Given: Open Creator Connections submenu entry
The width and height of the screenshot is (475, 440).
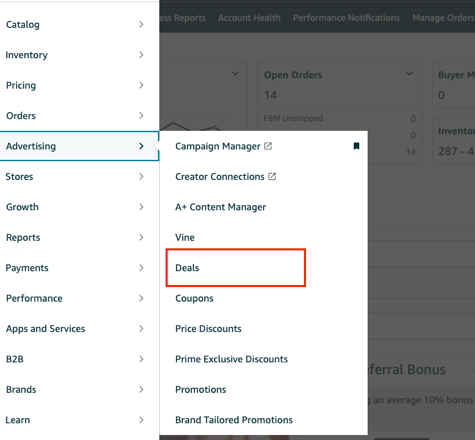Looking at the screenshot, I should 220,177.
